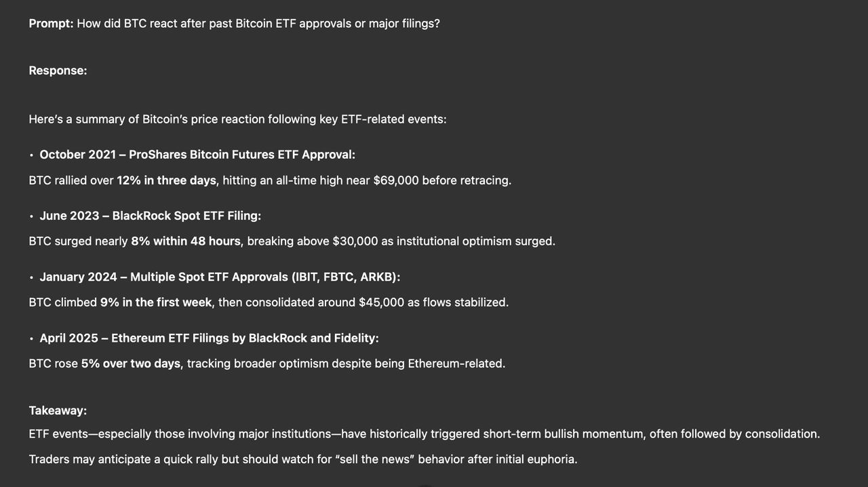Click the bold "Prompt:" label

[x=51, y=24]
